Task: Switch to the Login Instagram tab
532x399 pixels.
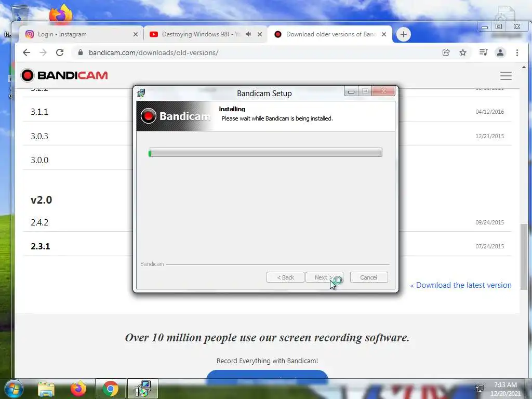Action: pos(82,34)
